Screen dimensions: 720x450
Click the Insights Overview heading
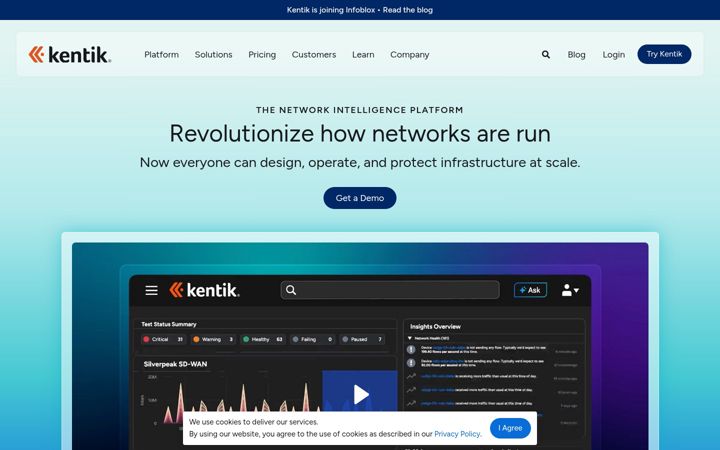click(x=435, y=326)
